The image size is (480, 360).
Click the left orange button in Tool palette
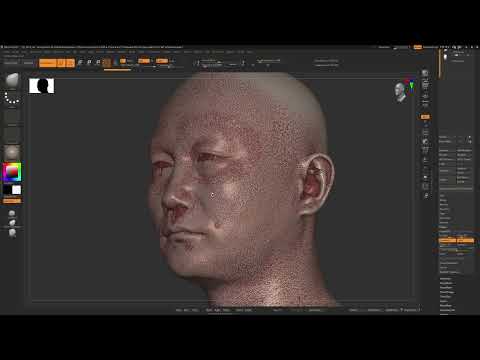click(447, 240)
